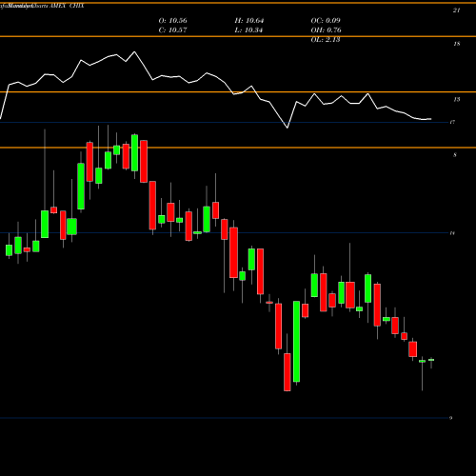The width and height of the screenshot is (476, 476).
Task: Click the tall green candle rising from the lowest low
Action: coord(296,342)
